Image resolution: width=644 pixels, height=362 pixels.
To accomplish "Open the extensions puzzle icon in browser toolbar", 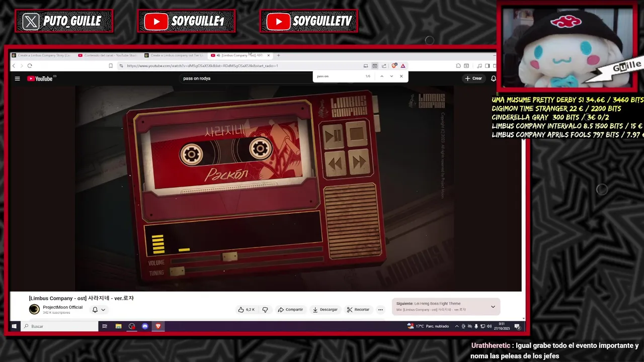I will point(458,66).
